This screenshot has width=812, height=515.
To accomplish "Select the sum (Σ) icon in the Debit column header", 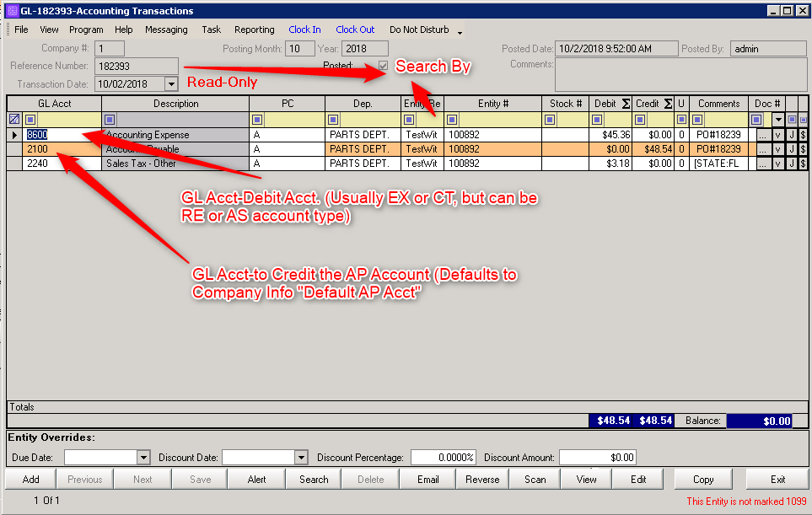I will pyautogui.click(x=627, y=103).
